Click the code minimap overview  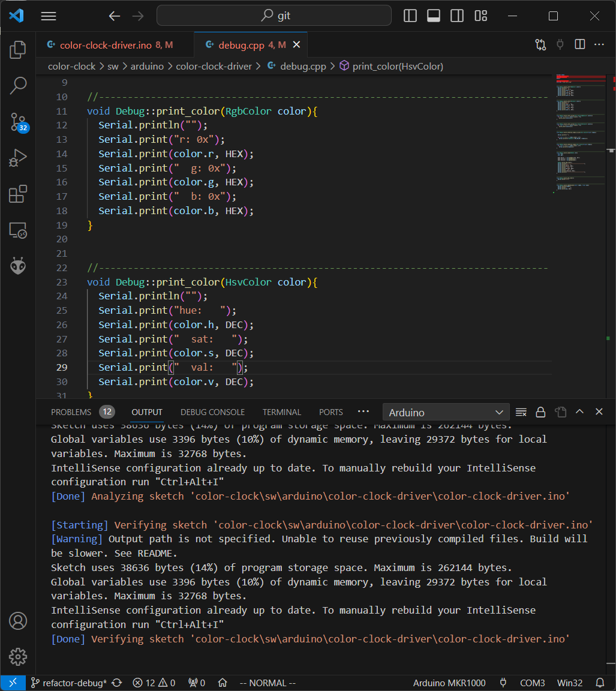tap(579, 132)
